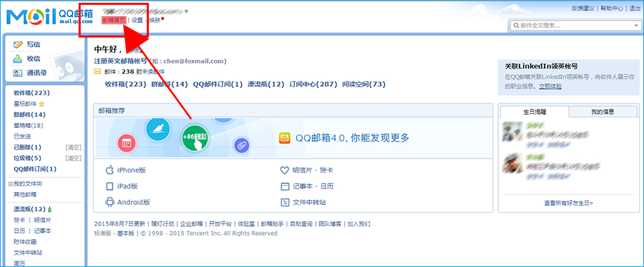Click 注册英文邮箱帐号 link
644x267 pixels.
[121, 61]
